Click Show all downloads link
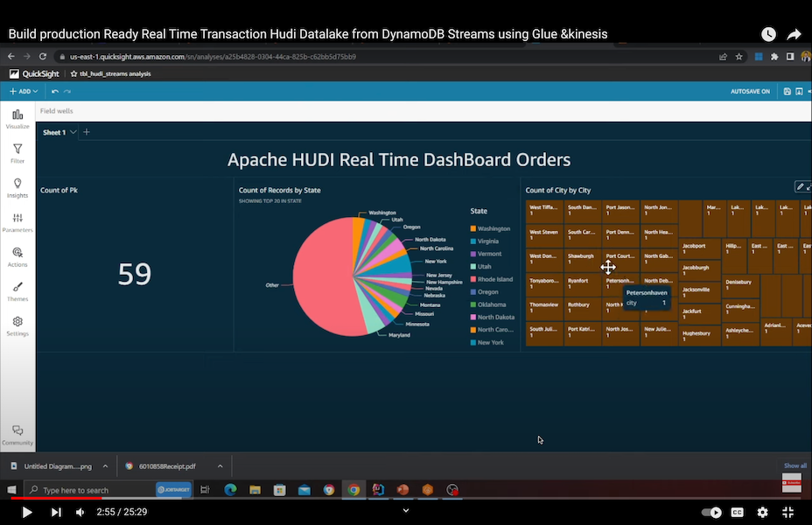Image resolution: width=812 pixels, height=525 pixels. click(794, 465)
